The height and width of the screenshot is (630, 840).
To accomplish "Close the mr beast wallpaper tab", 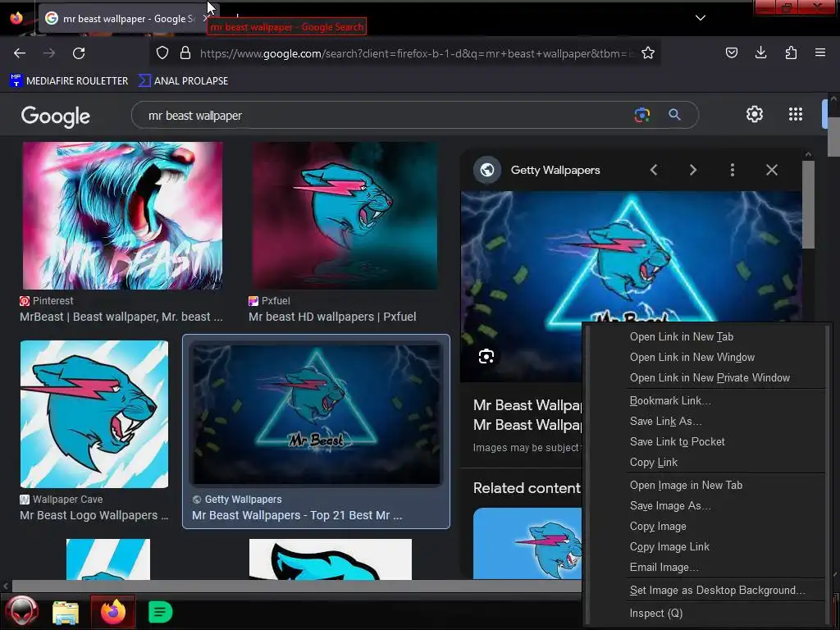I will pyautogui.click(x=206, y=19).
